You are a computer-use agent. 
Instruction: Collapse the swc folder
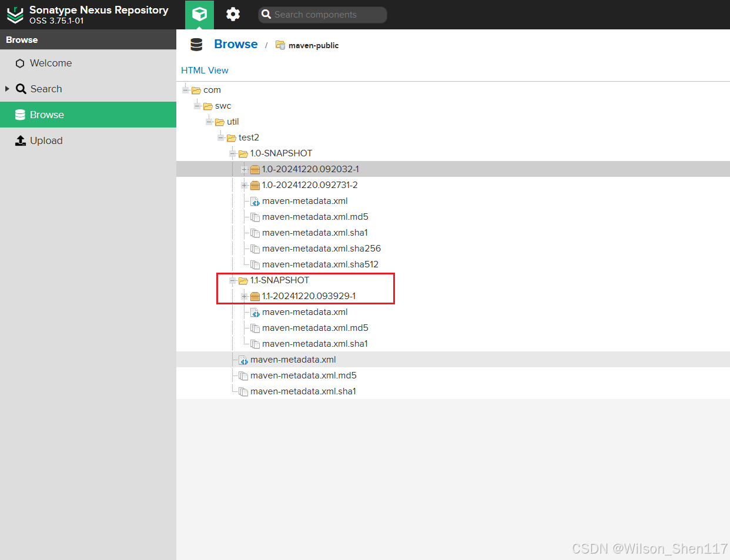[x=197, y=105]
